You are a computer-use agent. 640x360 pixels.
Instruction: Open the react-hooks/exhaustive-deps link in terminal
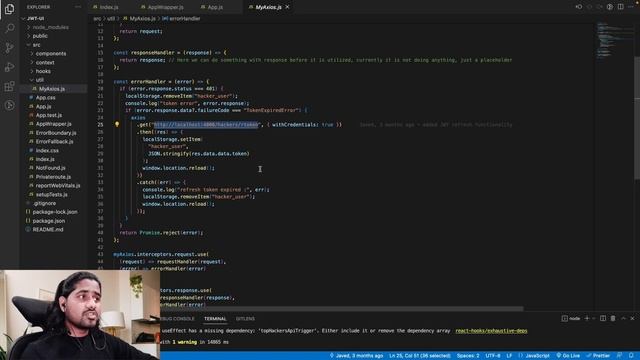491,331
